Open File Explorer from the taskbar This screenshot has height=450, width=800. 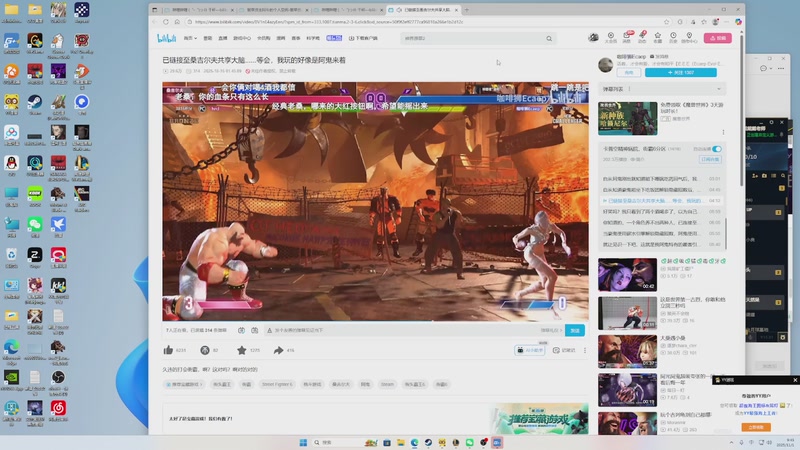pyautogui.click(x=401, y=442)
